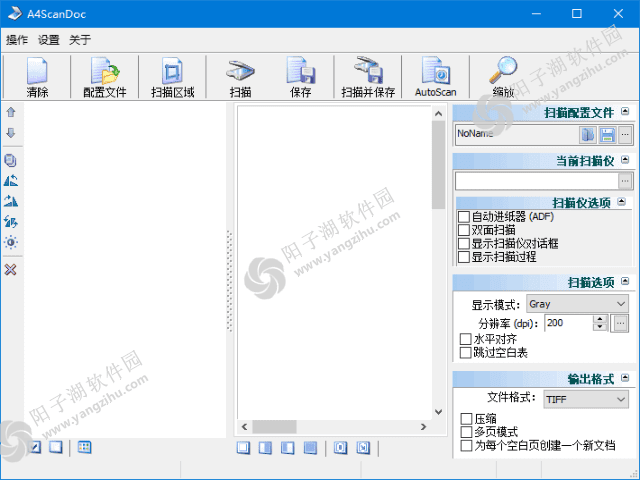Collapse the 扫描仪选项 section

[622, 201]
